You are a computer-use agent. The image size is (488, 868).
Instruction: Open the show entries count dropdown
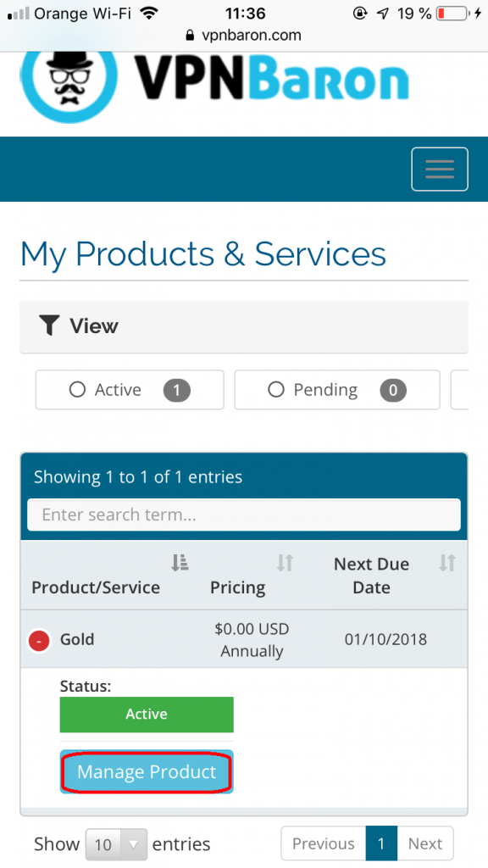(116, 844)
